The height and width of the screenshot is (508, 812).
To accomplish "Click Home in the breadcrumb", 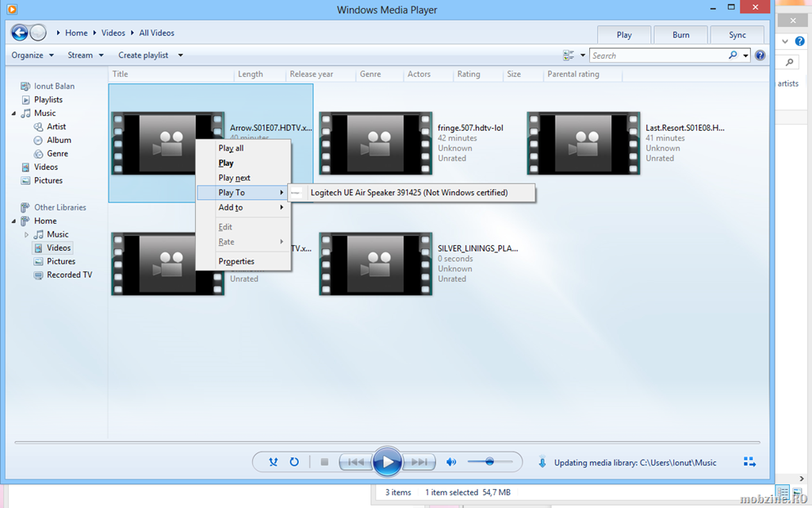I will (76, 33).
